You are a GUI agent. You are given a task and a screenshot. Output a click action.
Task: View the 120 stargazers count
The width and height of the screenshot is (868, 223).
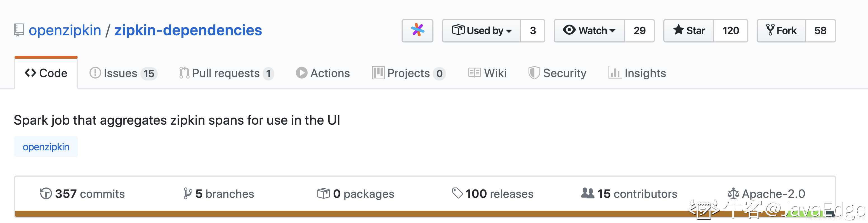click(730, 30)
